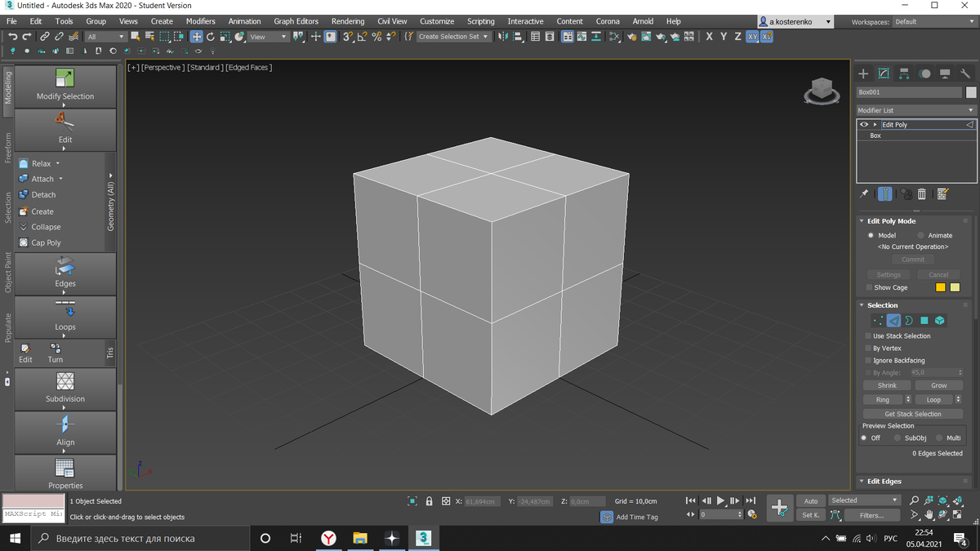Open the key filter Selected dropdown
Screen dimensions: 980x551
click(864, 500)
